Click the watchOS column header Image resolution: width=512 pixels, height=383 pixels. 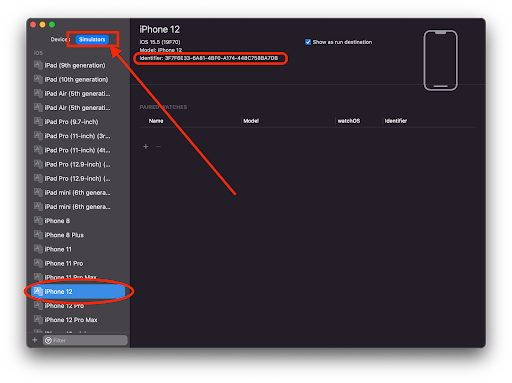pos(349,121)
